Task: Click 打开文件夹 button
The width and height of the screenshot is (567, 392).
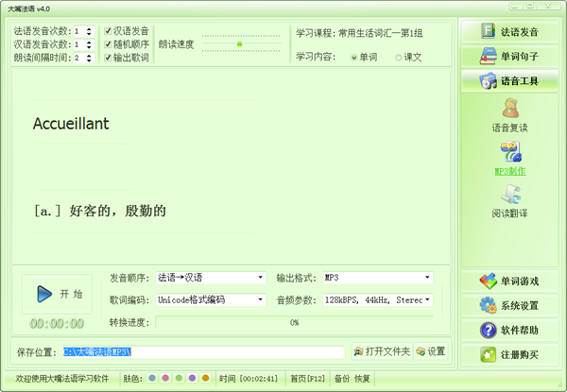Action: [382, 351]
